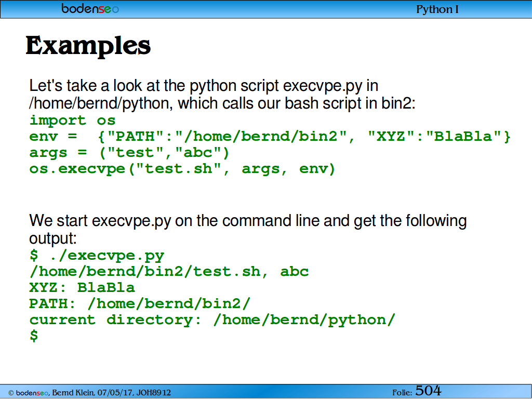Screen dimensions: 532x399
Task: Click the 'args = ("test","abc")' line
Action: (129, 153)
